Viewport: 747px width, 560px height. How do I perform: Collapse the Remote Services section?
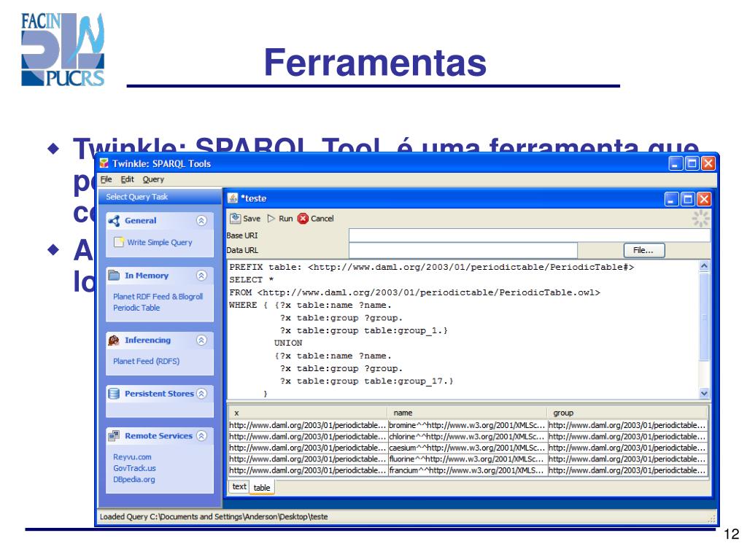point(201,436)
